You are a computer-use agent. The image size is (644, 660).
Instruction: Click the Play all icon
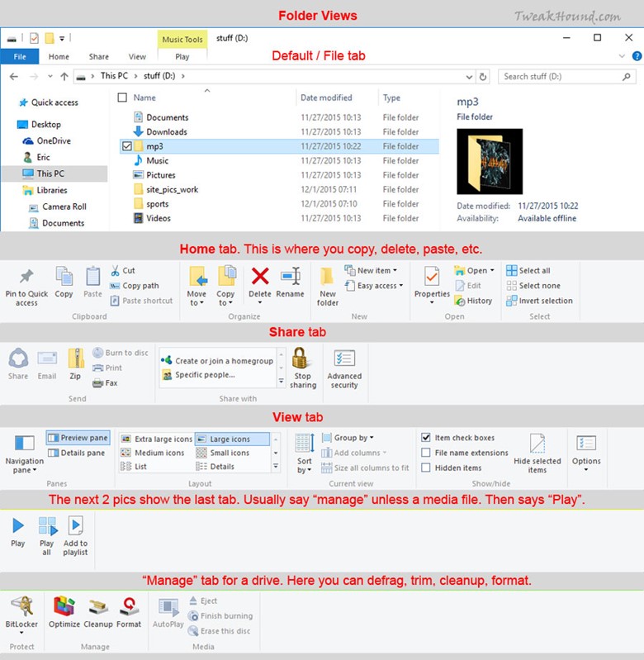(x=47, y=525)
